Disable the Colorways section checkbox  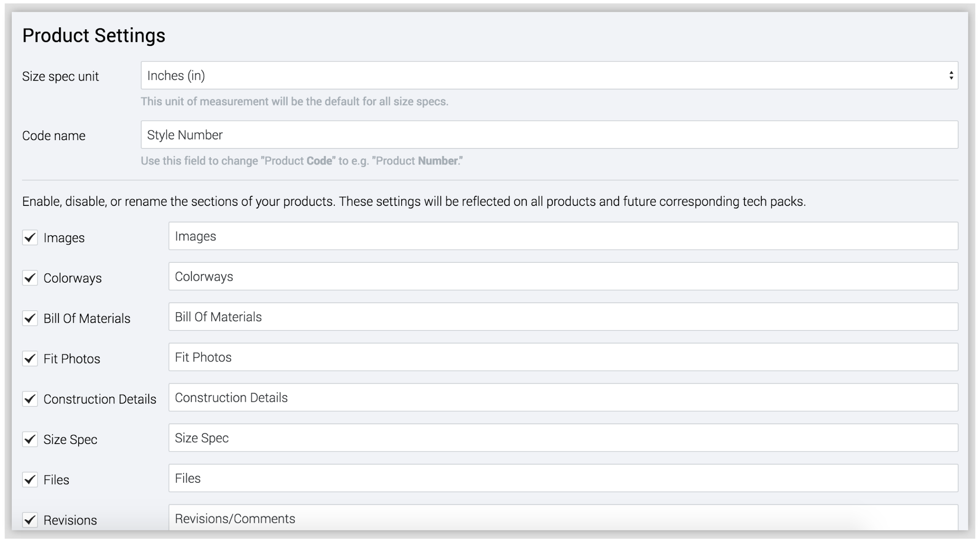(x=30, y=278)
